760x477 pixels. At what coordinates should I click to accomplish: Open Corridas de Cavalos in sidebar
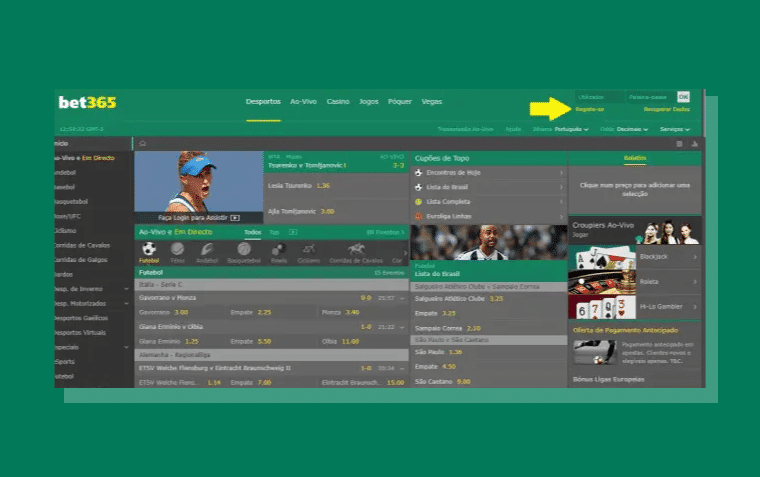(x=93, y=245)
